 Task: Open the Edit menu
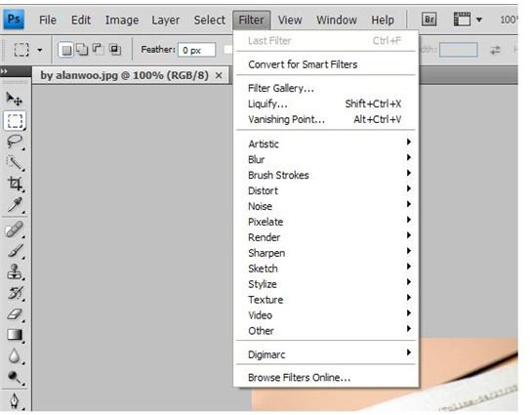point(81,21)
